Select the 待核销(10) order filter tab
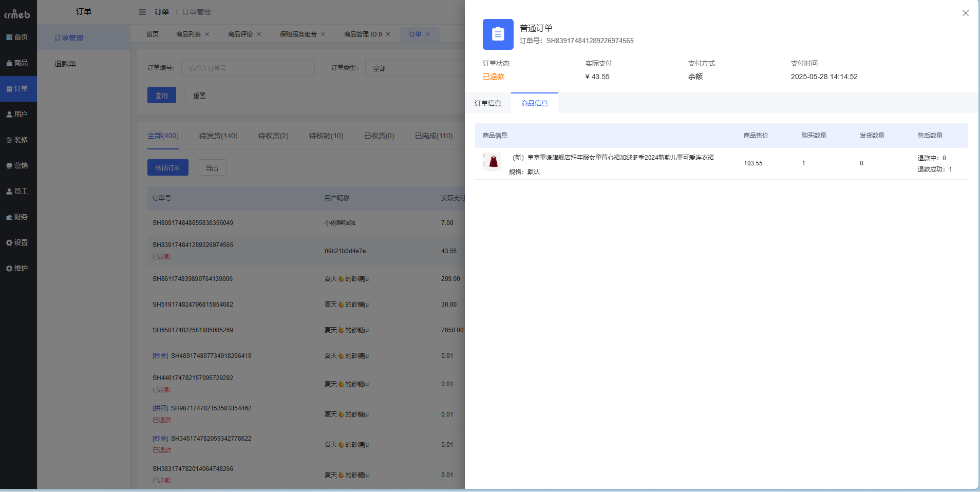This screenshot has height=492, width=980. [x=325, y=136]
